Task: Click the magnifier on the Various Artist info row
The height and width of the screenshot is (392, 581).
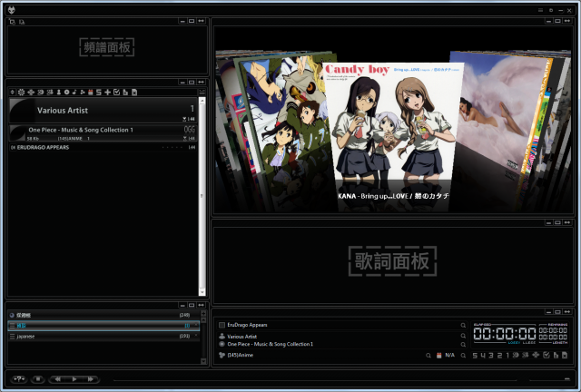Action: tap(463, 336)
